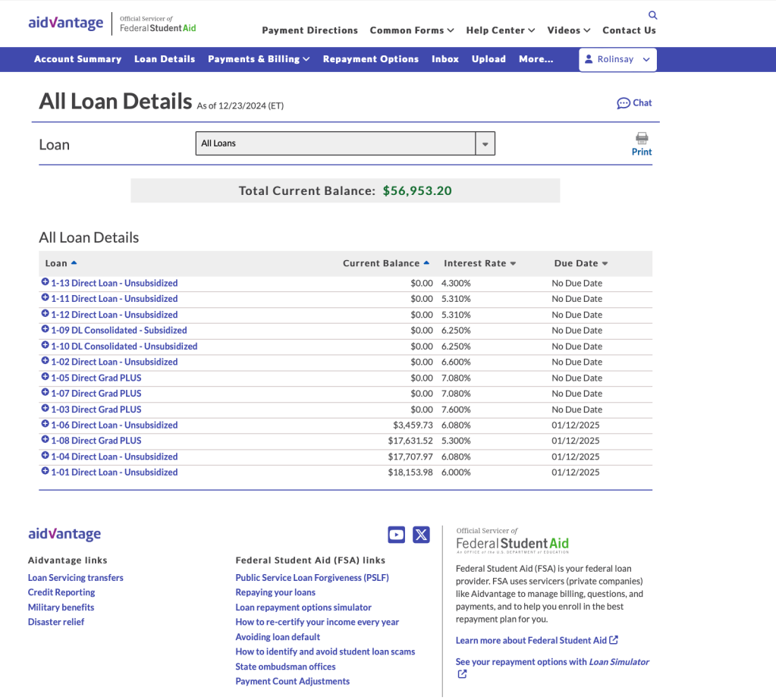
Task: Expand the plus icon for 1-13 Direct Loan
Action: pyautogui.click(x=45, y=283)
